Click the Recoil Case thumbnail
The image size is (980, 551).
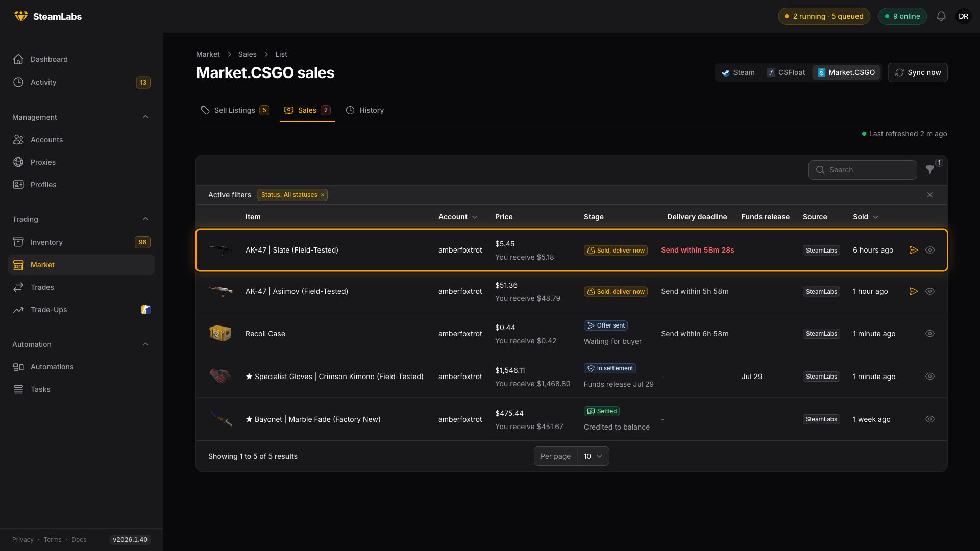tap(220, 334)
